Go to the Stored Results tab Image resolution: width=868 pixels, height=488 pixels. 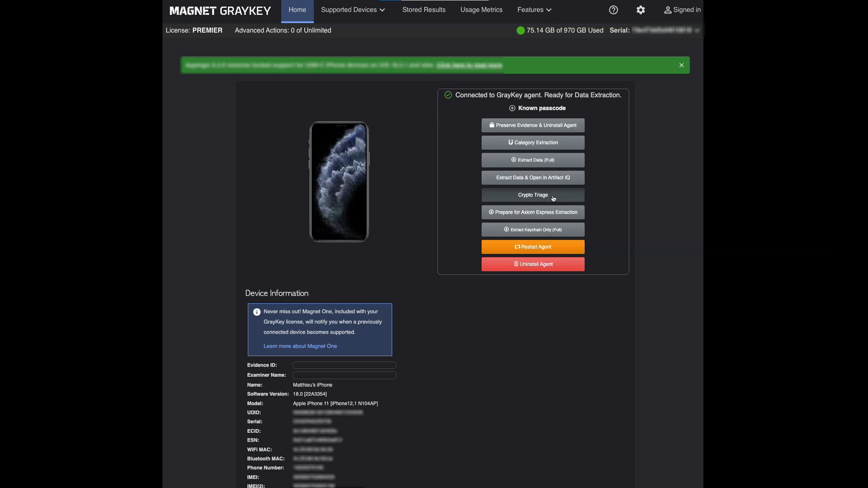pyautogui.click(x=424, y=10)
